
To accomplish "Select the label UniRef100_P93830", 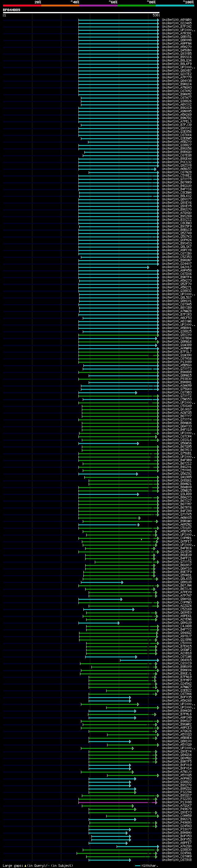I will (177, 379).
